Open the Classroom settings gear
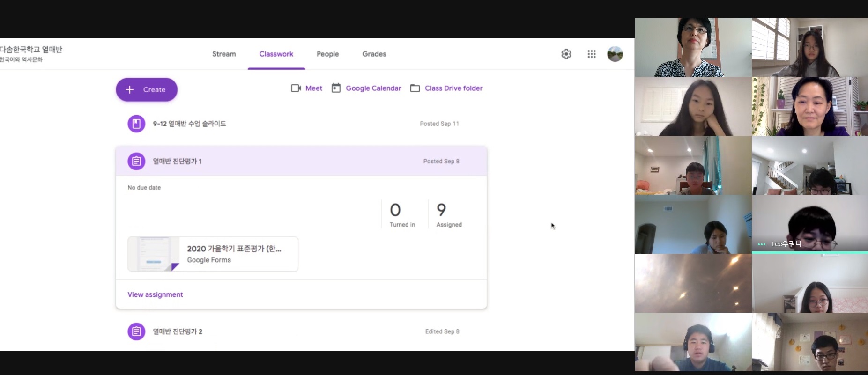This screenshot has width=868, height=375. (x=566, y=54)
